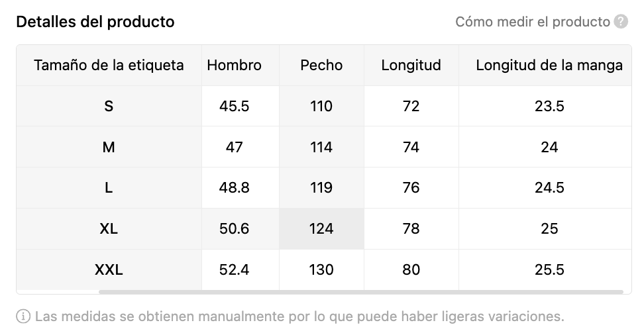The image size is (644, 335).
Task: Click the horizontal scrollbar under the table
Action: [361, 292]
